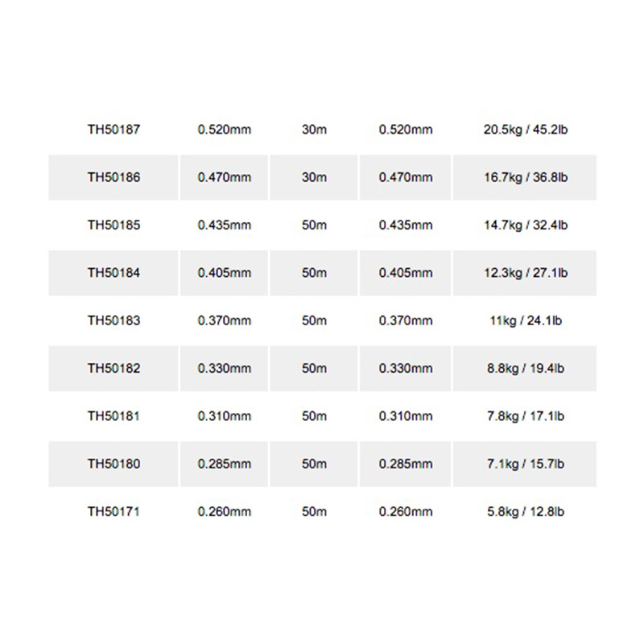Screen dimensions: 644x644
Task: Click product code TH50185
Action: point(114,225)
